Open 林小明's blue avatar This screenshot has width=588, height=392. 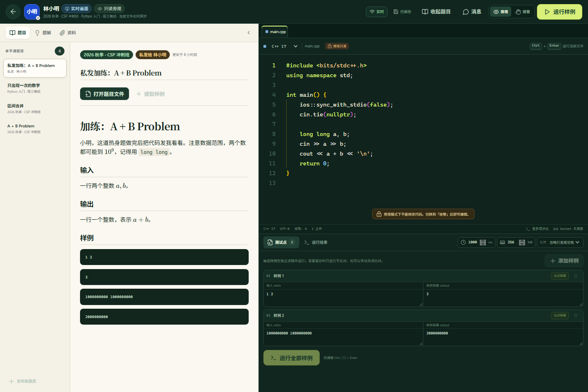coord(32,12)
